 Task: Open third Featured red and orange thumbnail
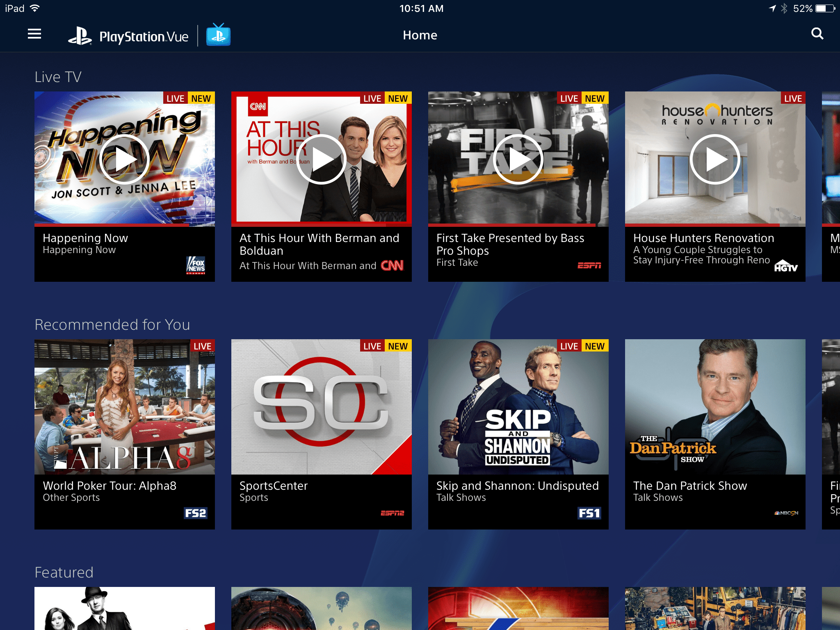518,608
